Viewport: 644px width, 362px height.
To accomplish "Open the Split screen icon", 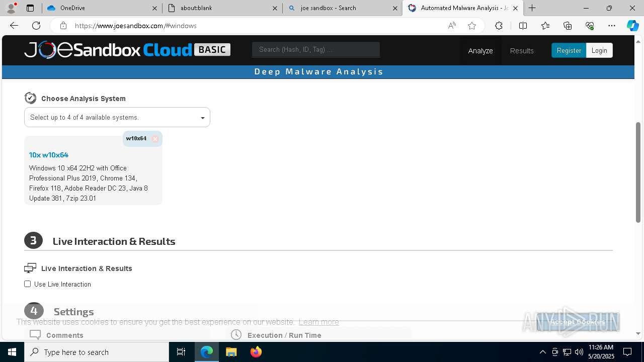I will (x=523, y=26).
